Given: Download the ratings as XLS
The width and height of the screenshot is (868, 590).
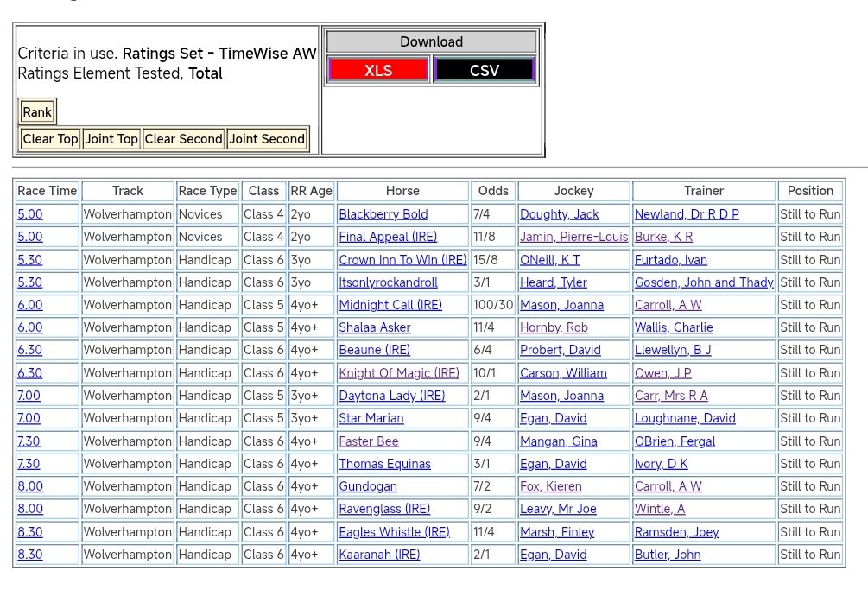Looking at the screenshot, I should [x=378, y=70].
